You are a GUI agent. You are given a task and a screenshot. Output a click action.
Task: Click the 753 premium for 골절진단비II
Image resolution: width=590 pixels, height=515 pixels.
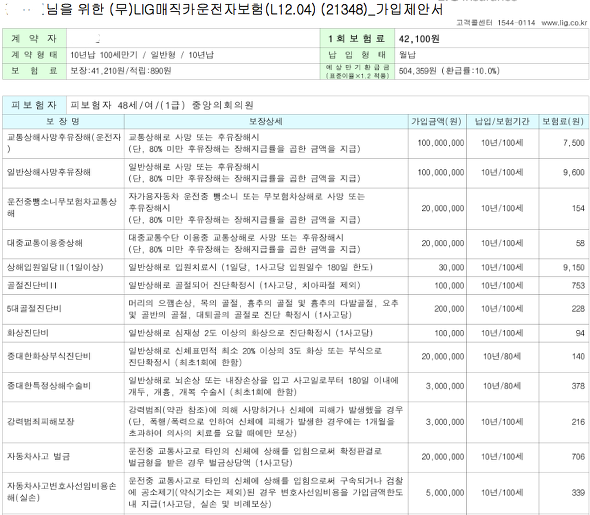[578, 286]
